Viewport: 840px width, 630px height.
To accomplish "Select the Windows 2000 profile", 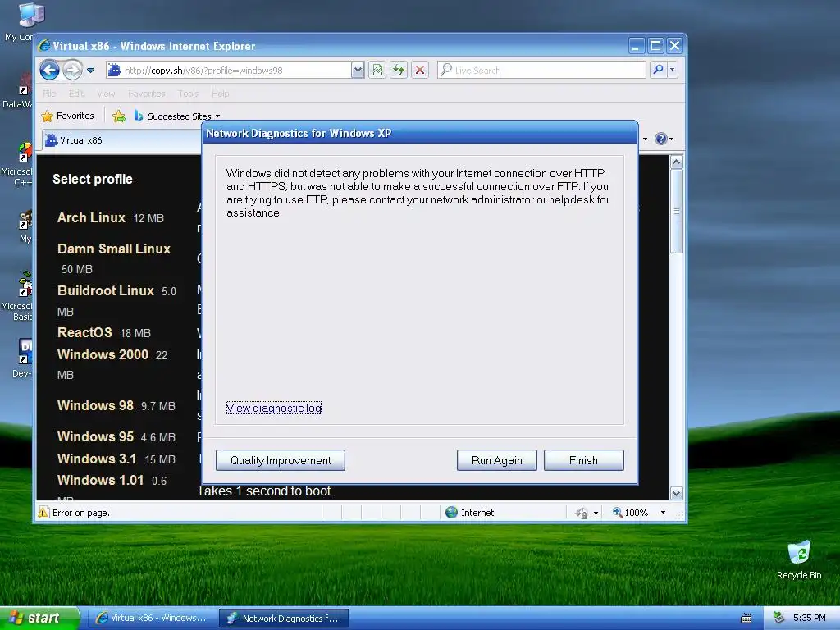I will pos(103,354).
